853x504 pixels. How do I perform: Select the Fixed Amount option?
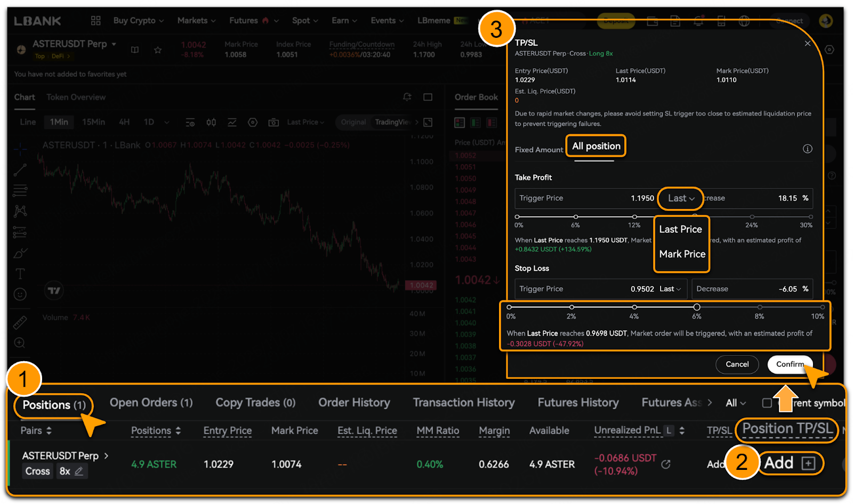tap(538, 150)
